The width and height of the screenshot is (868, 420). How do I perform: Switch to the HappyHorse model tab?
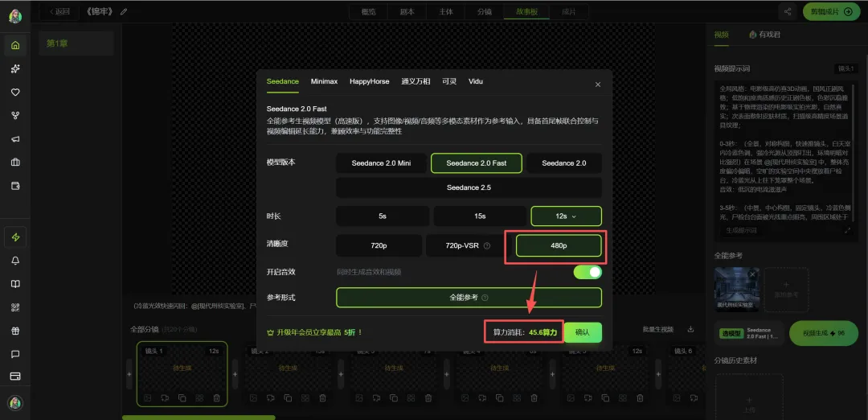[369, 81]
